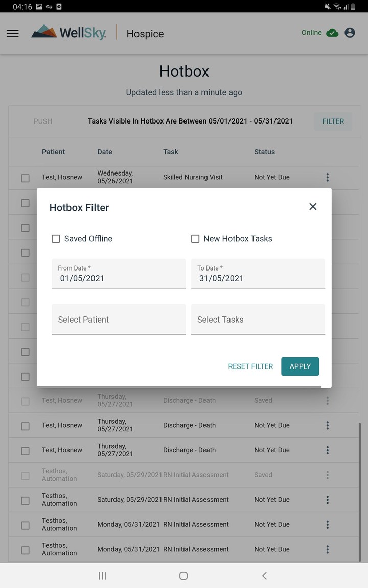Select the Skilled Nursing Visit row checkbox
This screenshot has height=588, width=368.
(25, 178)
